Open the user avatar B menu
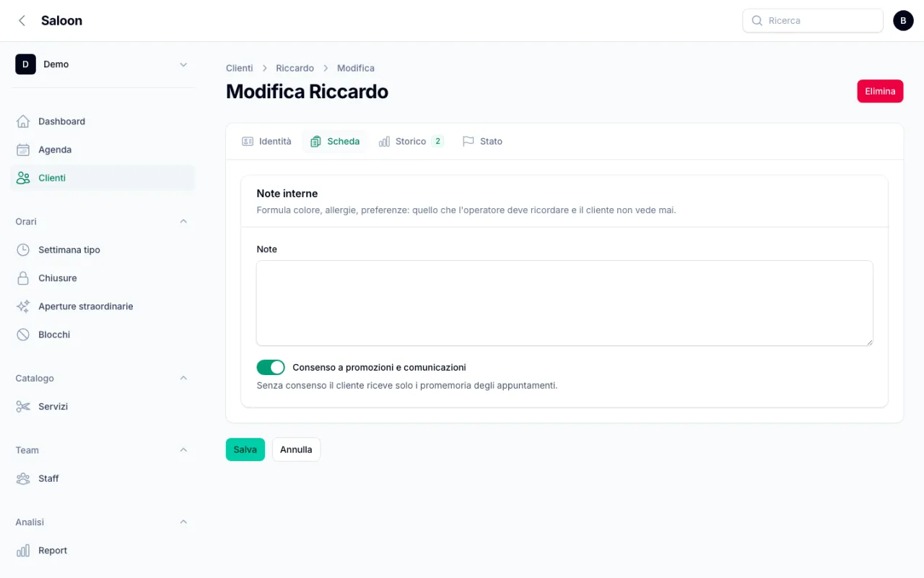The image size is (924, 578). 903,20
